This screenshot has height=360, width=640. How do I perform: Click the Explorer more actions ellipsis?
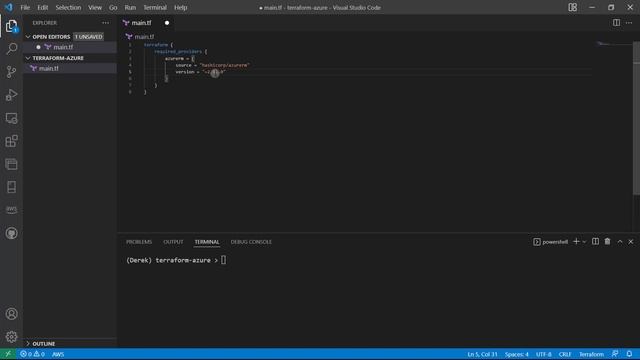(x=105, y=23)
